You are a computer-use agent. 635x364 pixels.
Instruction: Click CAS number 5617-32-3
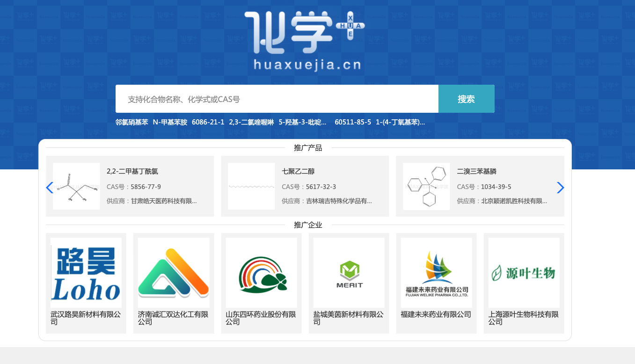click(321, 187)
